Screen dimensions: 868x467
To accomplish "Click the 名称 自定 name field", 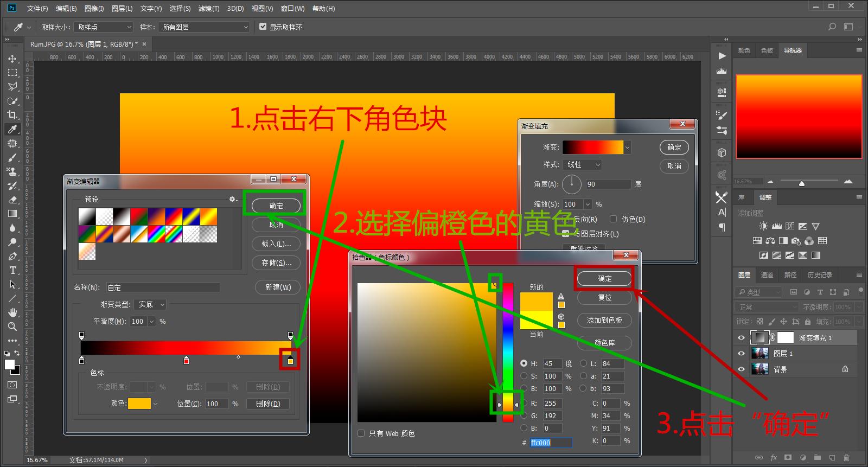I will point(163,287).
